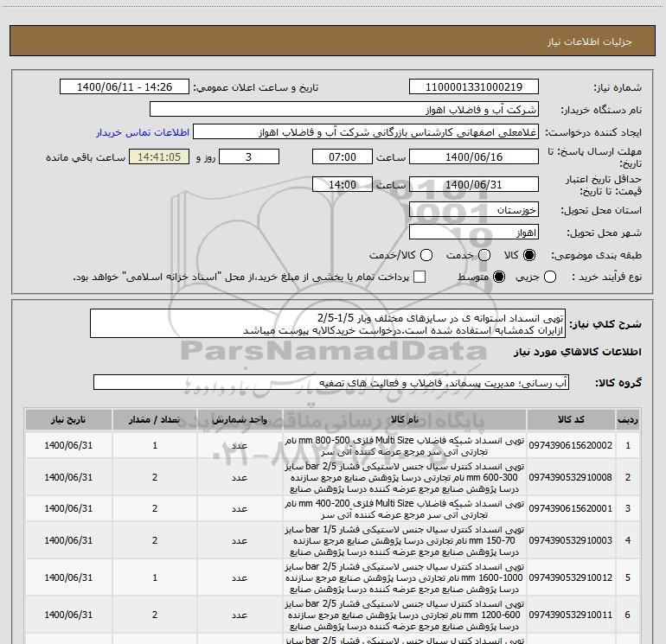Click the announcement date field 1400/06/11 - 14:26

pos(124,87)
